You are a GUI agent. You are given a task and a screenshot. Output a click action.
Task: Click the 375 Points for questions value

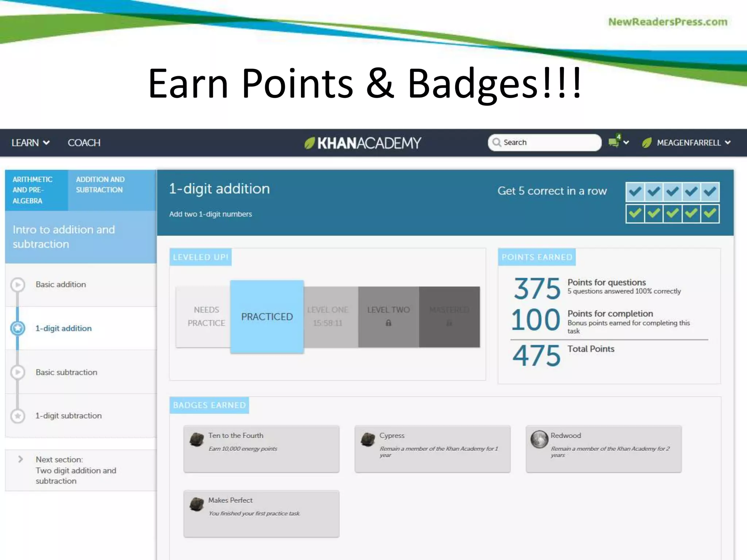click(x=537, y=288)
